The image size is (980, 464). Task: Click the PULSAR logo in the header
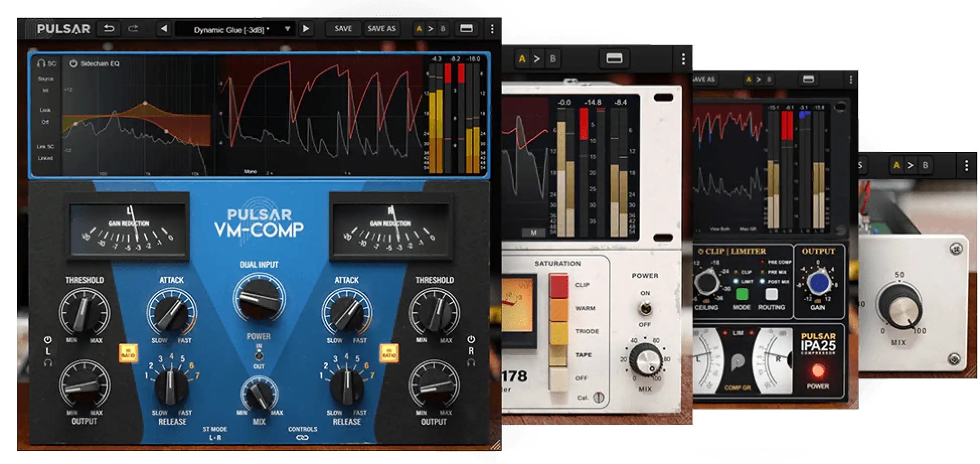coord(62,29)
